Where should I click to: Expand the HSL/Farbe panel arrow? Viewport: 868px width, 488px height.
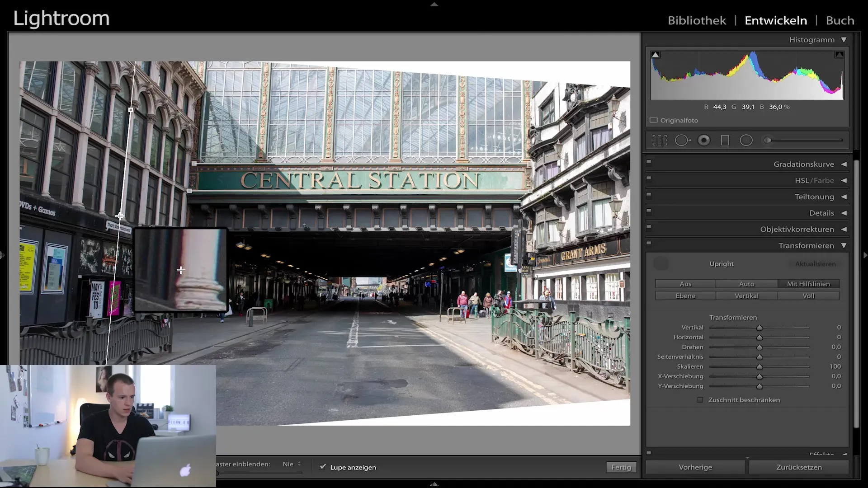click(844, 180)
